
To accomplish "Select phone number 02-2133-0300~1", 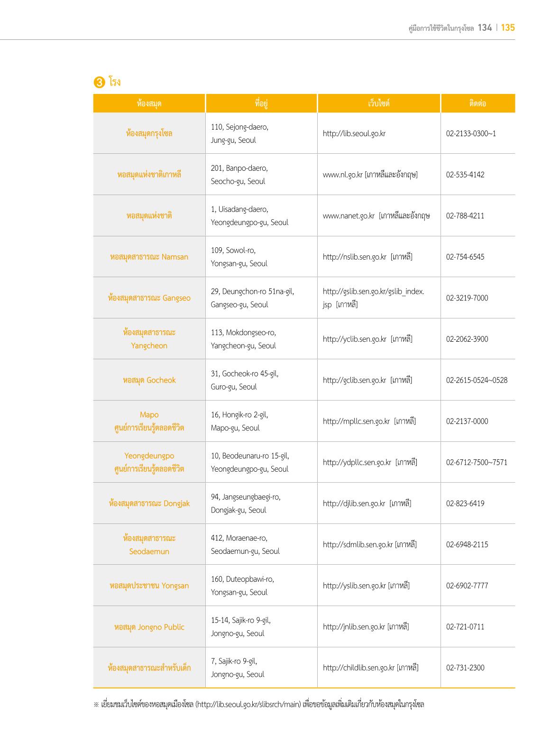I will 471,133.
